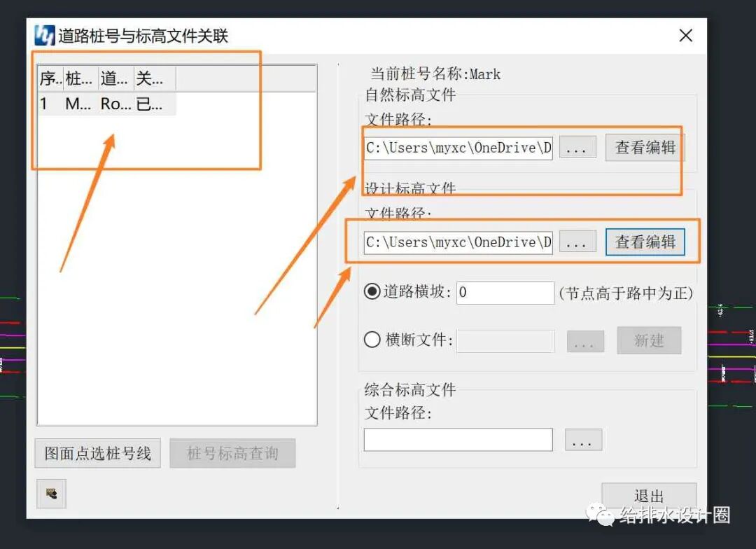Click the 桩号 column header in the list
Screen dimensions: 756x549
click(78, 78)
